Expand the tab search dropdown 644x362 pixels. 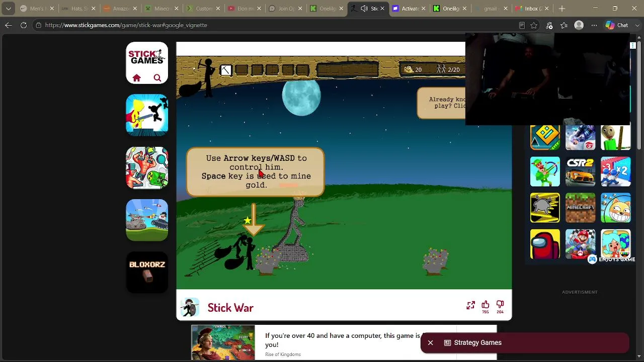point(8,9)
